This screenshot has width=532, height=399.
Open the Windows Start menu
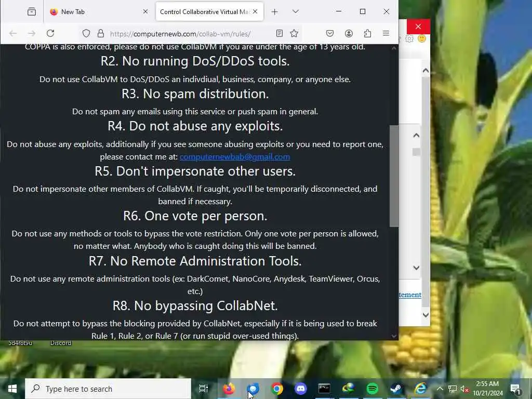click(x=12, y=389)
